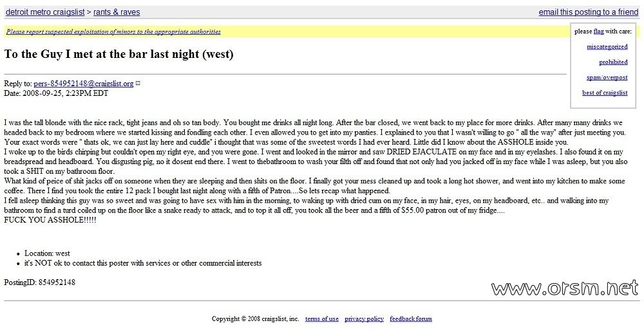Open the report exploitation of minors notice
Image resolution: width=644 pixels, height=332 pixels.
pyautogui.click(x=113, y=32)
